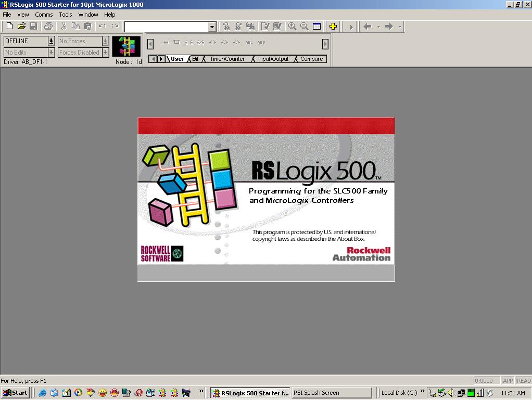Open the OFFLINE mode dropdown
The height and width of the screenshot is (400, 532).
pos(51,41)
